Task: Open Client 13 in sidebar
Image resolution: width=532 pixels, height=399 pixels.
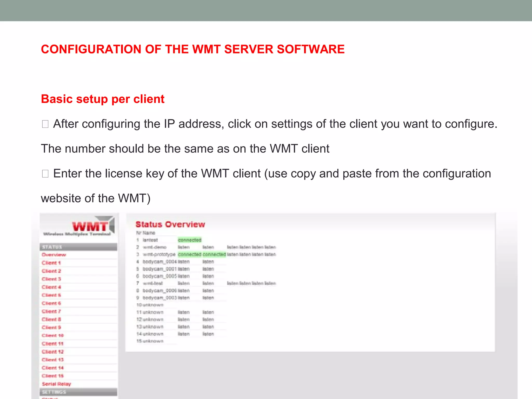Action: tap(52, 360)
